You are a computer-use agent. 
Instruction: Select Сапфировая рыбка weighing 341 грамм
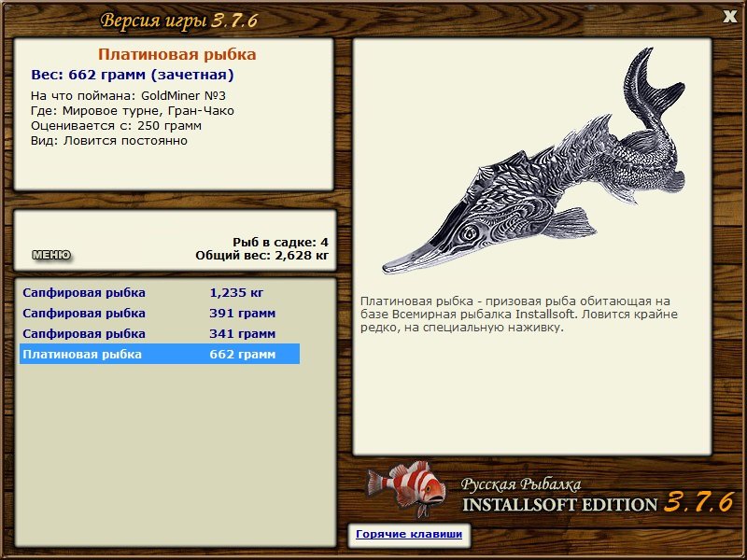click(160, 334)
